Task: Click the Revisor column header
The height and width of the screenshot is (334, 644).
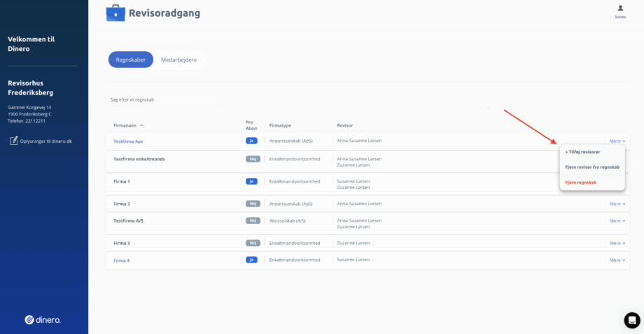Action: click(345, 125)
